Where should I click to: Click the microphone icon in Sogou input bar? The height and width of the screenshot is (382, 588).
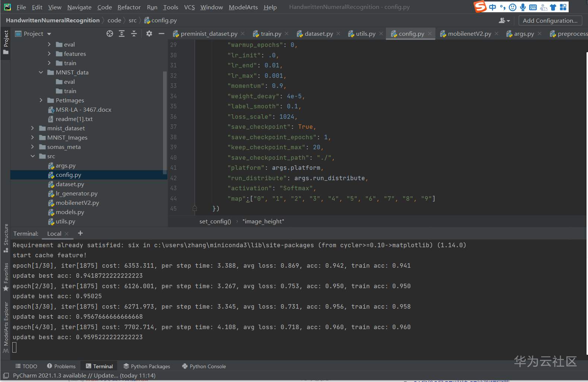pos(523,7)
